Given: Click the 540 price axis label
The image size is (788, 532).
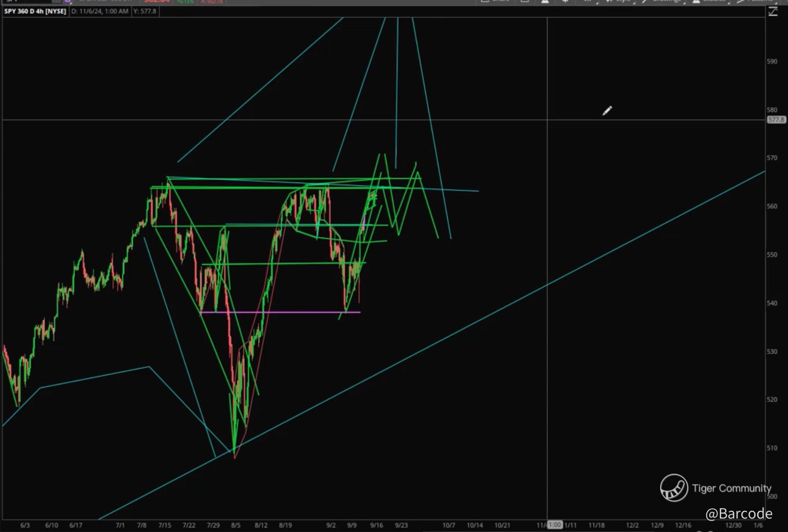Looking at the screenshot, I should pyautogui.click(x=772, y=303).
